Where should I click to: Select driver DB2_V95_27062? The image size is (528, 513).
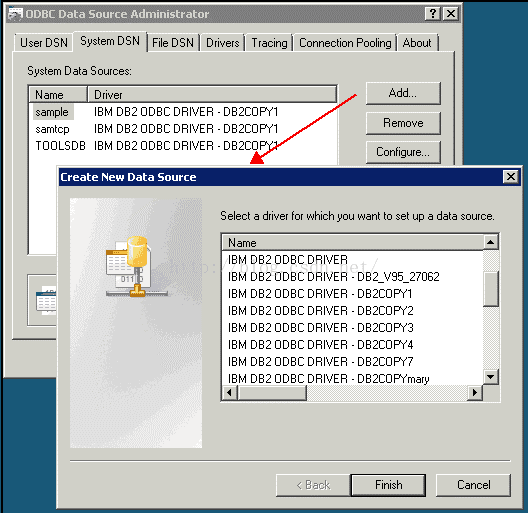353,277
